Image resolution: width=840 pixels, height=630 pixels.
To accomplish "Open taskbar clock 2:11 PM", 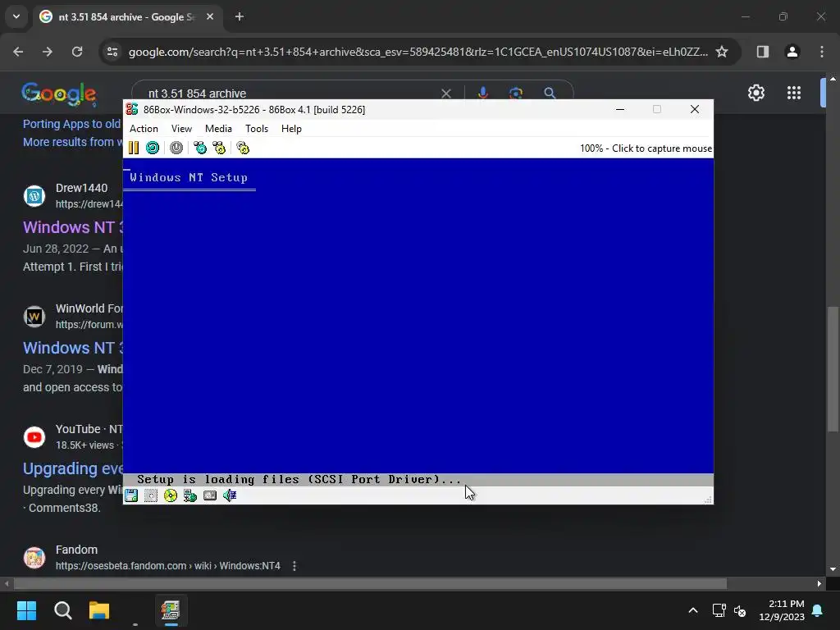I will point(782,610).
